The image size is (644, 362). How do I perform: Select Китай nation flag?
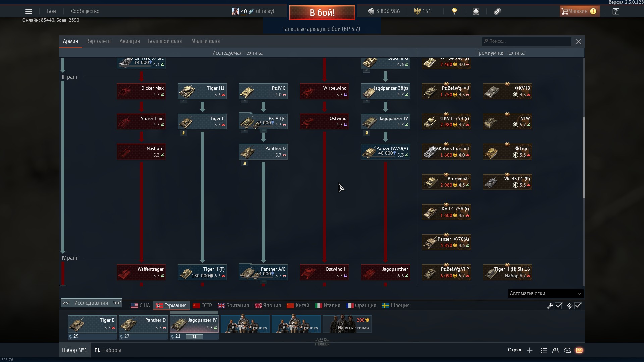[298, 306]
